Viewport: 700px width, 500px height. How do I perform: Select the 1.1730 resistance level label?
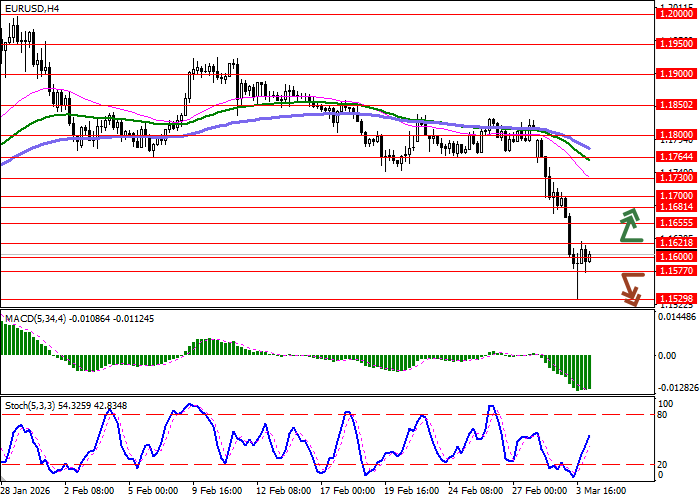[x=676, y=177]
